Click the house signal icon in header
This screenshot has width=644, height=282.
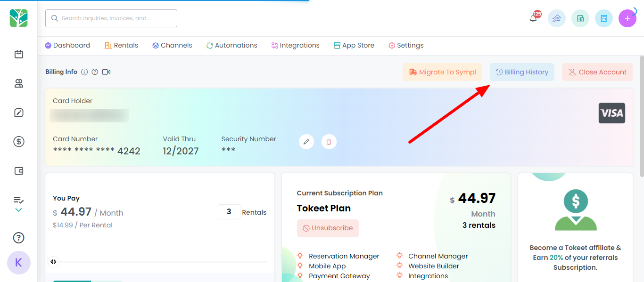(557, 18)
